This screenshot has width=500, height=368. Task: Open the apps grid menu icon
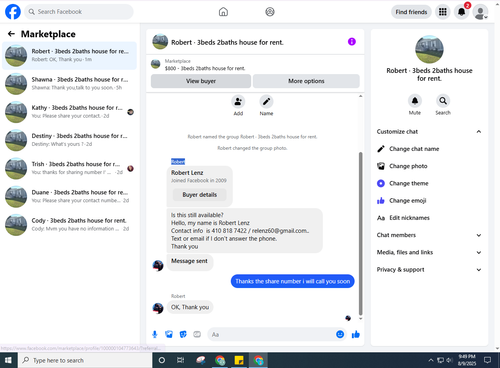[x=442, y=12]
